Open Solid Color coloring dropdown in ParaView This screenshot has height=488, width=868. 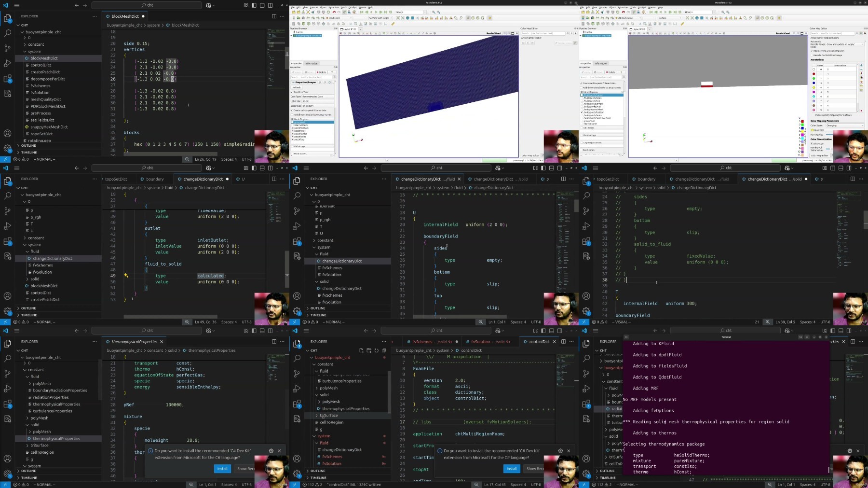click(x=339, y=18)
